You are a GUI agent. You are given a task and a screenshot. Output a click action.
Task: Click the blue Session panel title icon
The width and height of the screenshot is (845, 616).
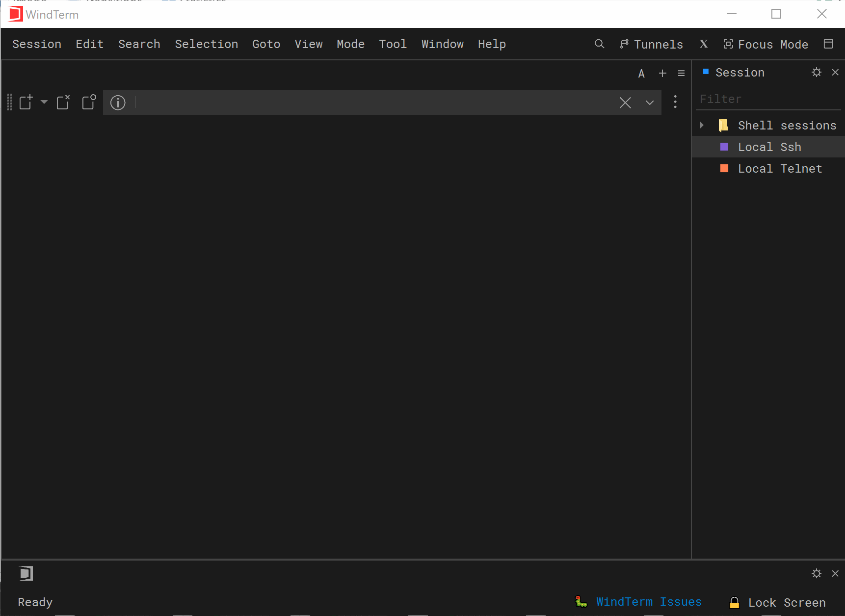coord(706,72)
